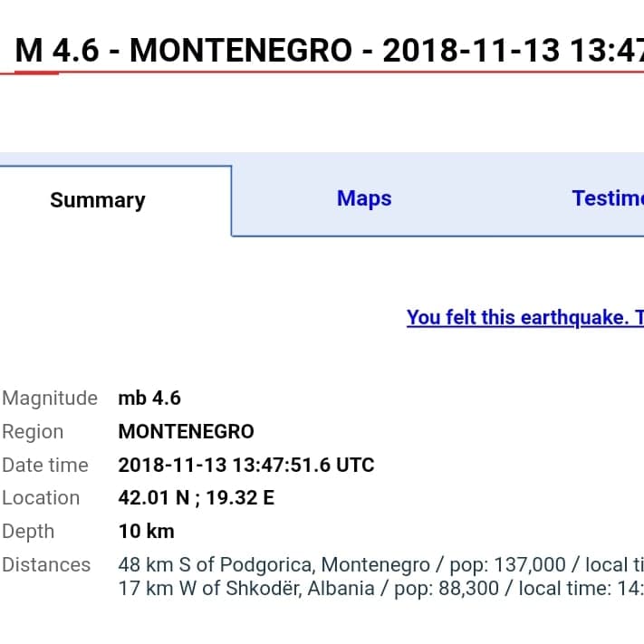This screenshot has height=644, width=644.
Task: Click the Location field label
Action: [x=41, y=497]
